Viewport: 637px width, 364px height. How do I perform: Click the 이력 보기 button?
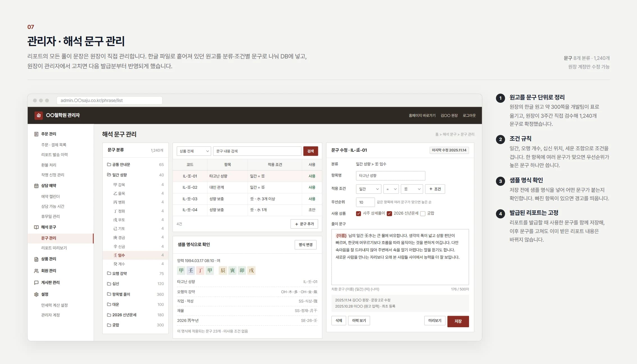pos(359,320)
